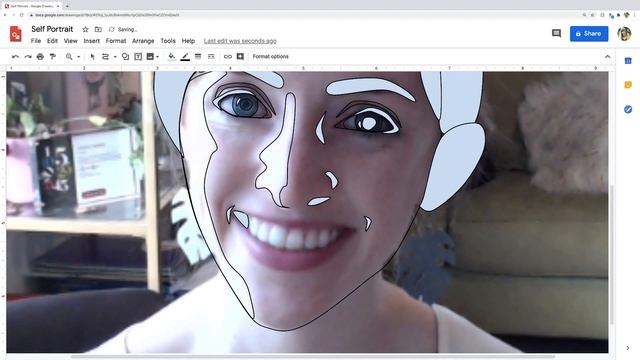This screenshot has width=640, height=360.
Task: Click the Insert image icon
Action: pos(150,57)
